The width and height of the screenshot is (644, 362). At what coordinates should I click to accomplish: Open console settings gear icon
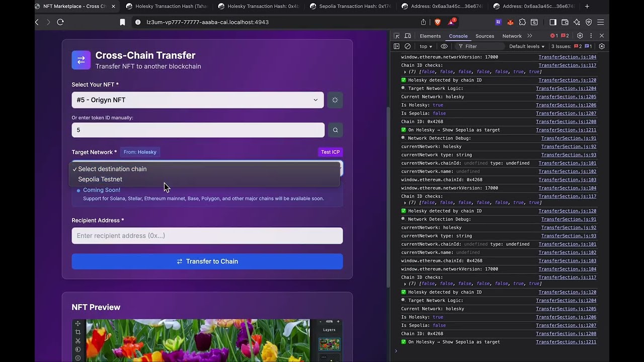(602, 46)
